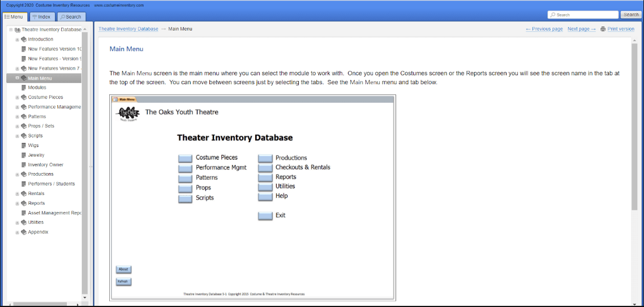The width and height of the screenshot is (644, 307).
Task: Expand the Costume Pieces tree node
Action: tap(17, 97)
